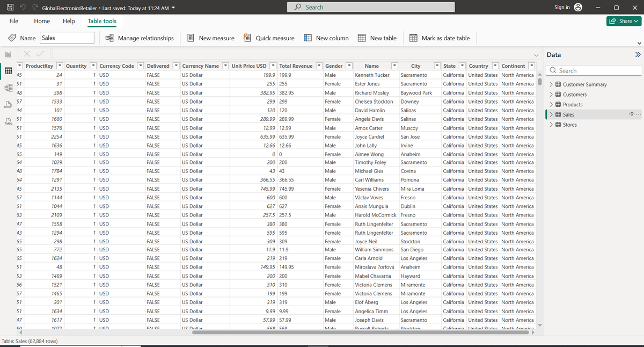The width and height of the screenshot is (644, 347).
Task: Click the Name tag icon
Action: (11, 38)
